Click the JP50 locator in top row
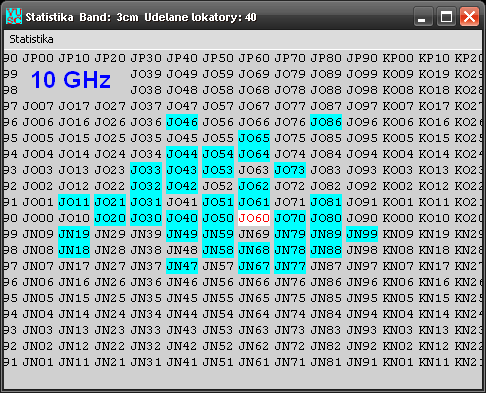Screen dimensions: 486x393 point(218,58)
